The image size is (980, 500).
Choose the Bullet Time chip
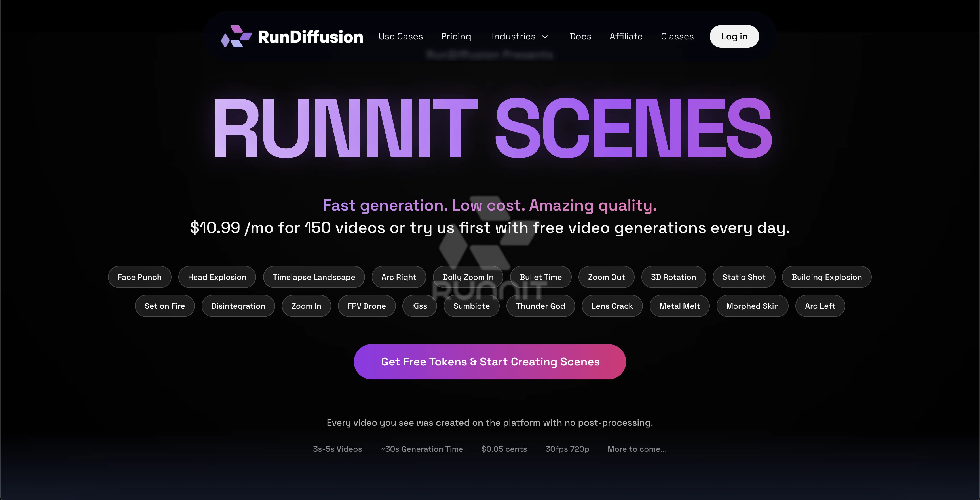(x=540, y=277)
